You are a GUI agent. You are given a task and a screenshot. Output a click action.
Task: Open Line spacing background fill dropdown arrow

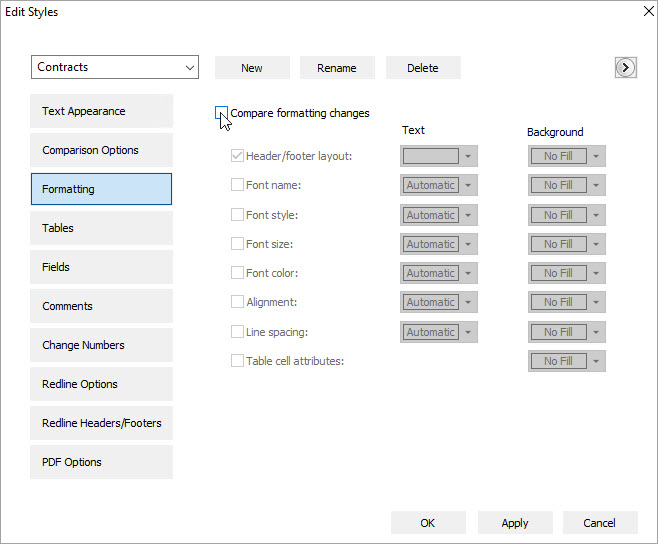pyautogui.click(x=596, y=332)
